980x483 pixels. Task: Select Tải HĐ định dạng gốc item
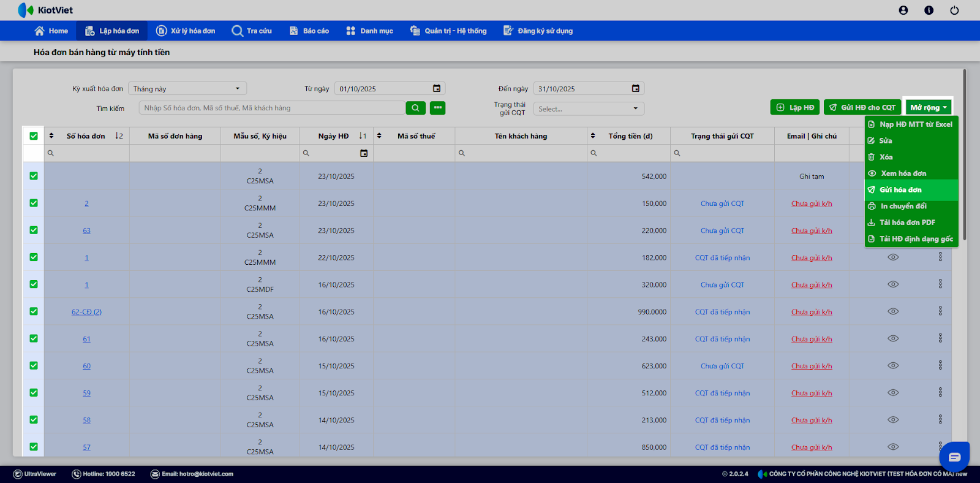coord(911,239)
